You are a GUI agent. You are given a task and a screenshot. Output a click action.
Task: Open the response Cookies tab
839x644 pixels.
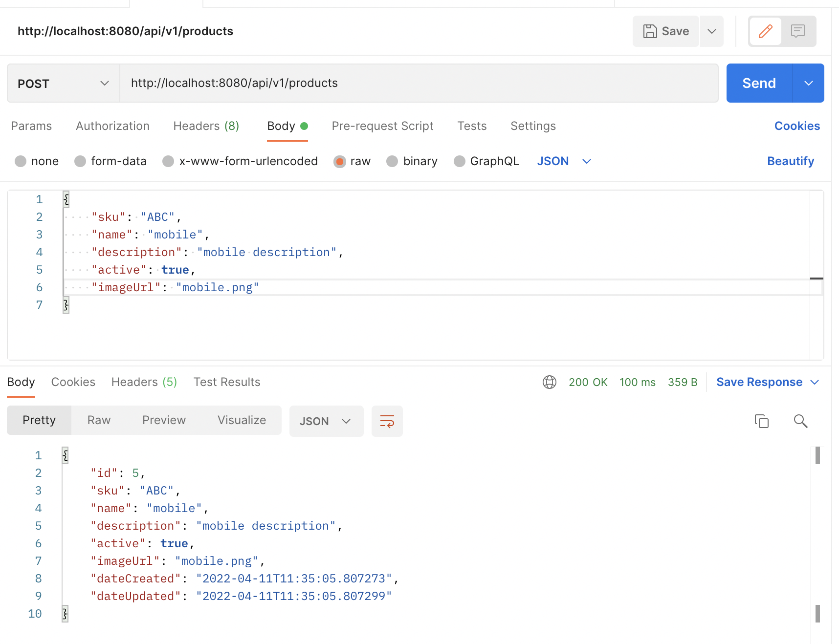point(73,382)
